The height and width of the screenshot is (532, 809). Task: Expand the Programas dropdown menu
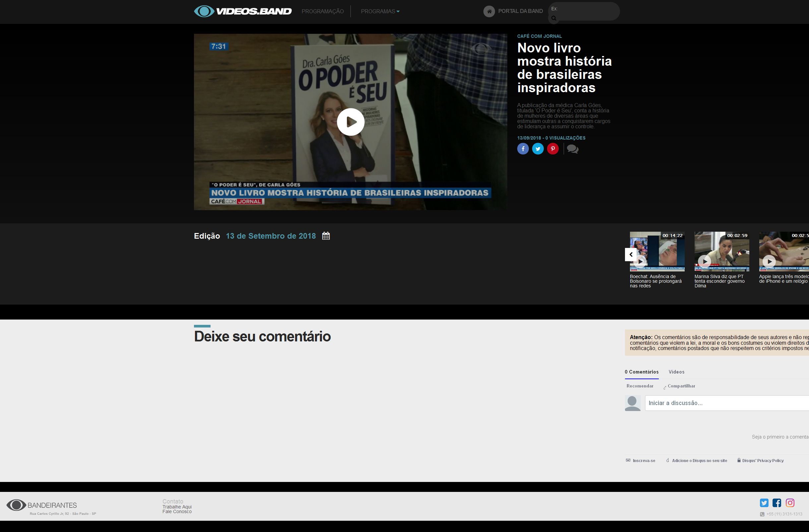(x=380, y=11)
